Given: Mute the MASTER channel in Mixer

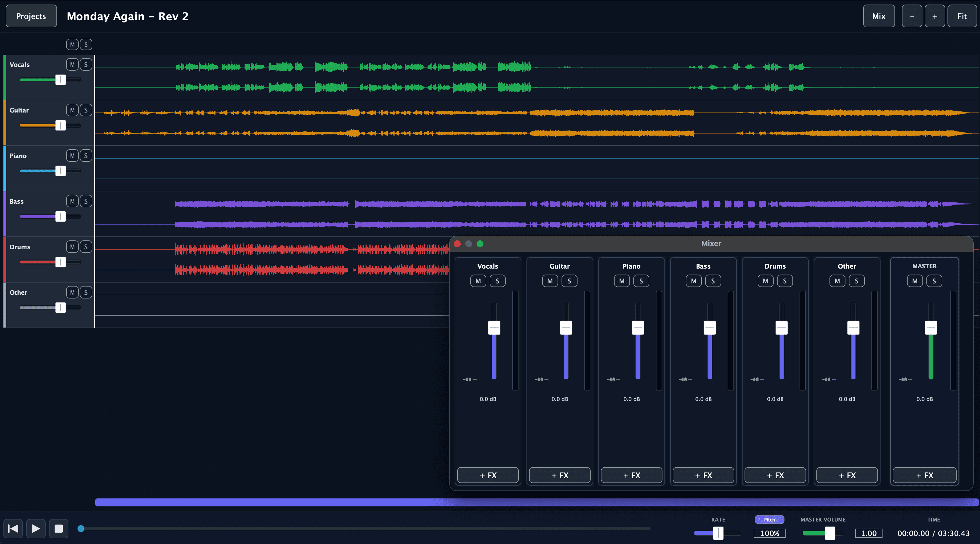Looking at the screenshot, I should coord(915,281).
